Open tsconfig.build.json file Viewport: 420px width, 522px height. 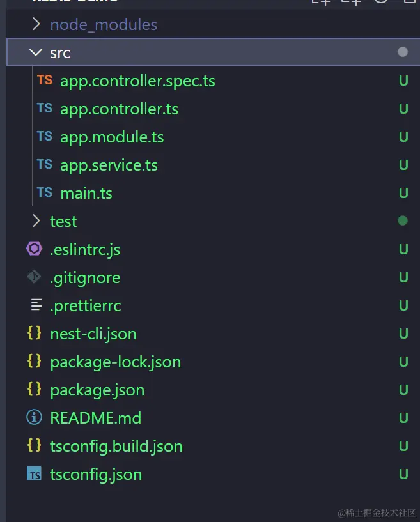116,446
